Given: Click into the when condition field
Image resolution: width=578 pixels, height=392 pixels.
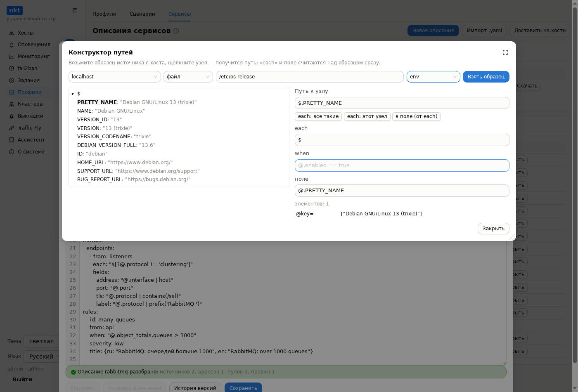Looking at the screenshot, I should [x=402, y=165].
